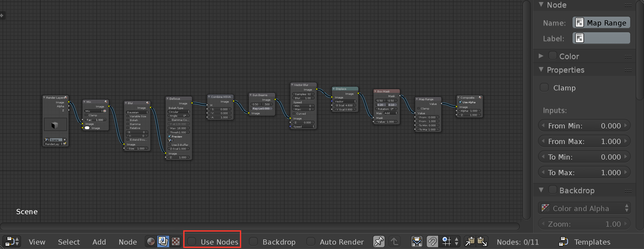644x249 pixels.
Task: Click the Templates button
Action: point(592,241)
